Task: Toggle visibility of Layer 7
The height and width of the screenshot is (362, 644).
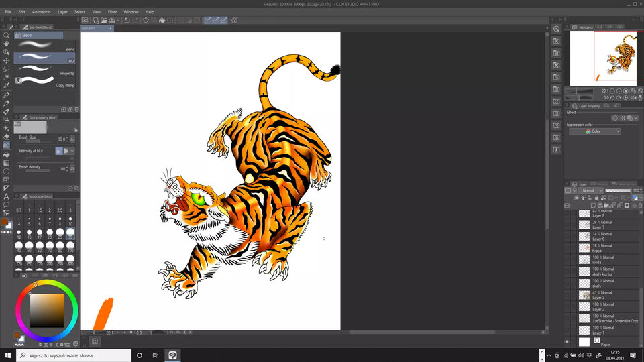Action: pos(567,224)
